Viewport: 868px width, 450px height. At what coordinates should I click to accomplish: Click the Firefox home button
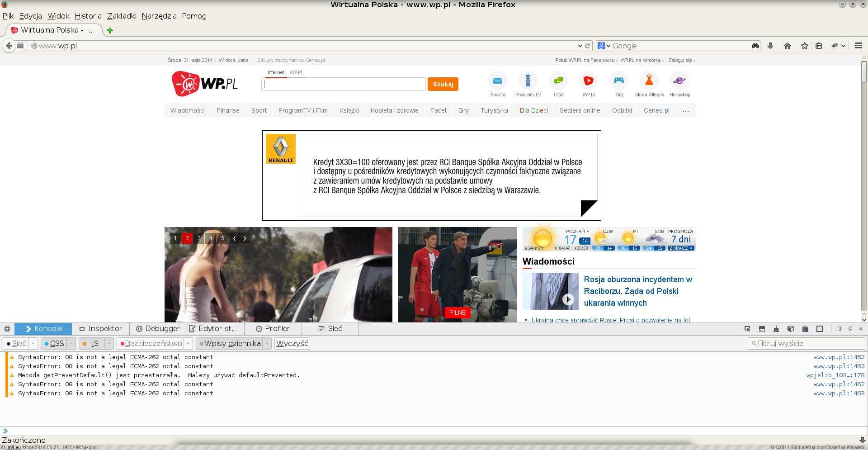788,46
